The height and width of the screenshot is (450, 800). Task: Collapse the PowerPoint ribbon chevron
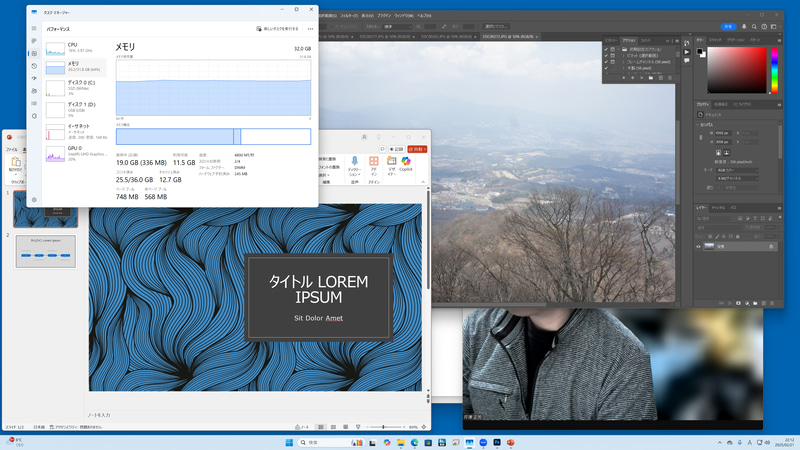423,182
